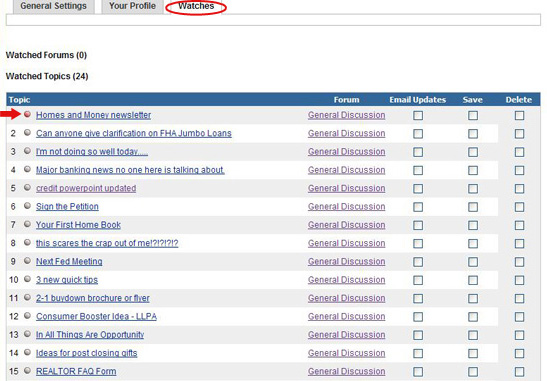Select the Watches tab

click(x=196, y=6)
